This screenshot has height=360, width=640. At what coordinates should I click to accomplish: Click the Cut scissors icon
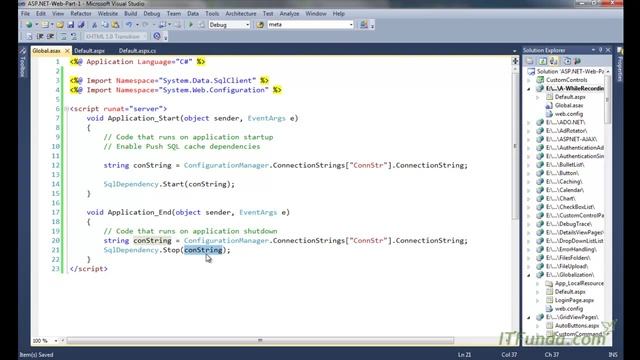point(94,25)
